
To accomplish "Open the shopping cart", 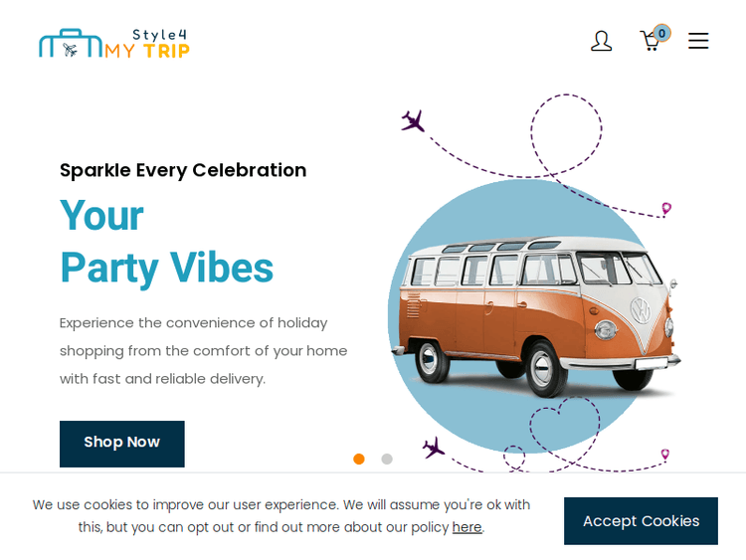I will point(650,42).
